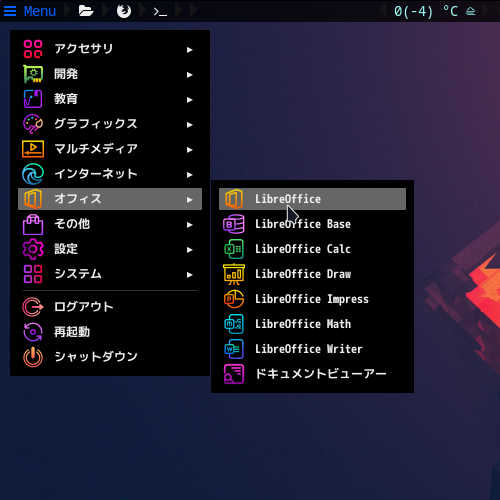Click the LibreOffice Math formula icon
This screenshot has height=500, width=500.
coord(234,324)
